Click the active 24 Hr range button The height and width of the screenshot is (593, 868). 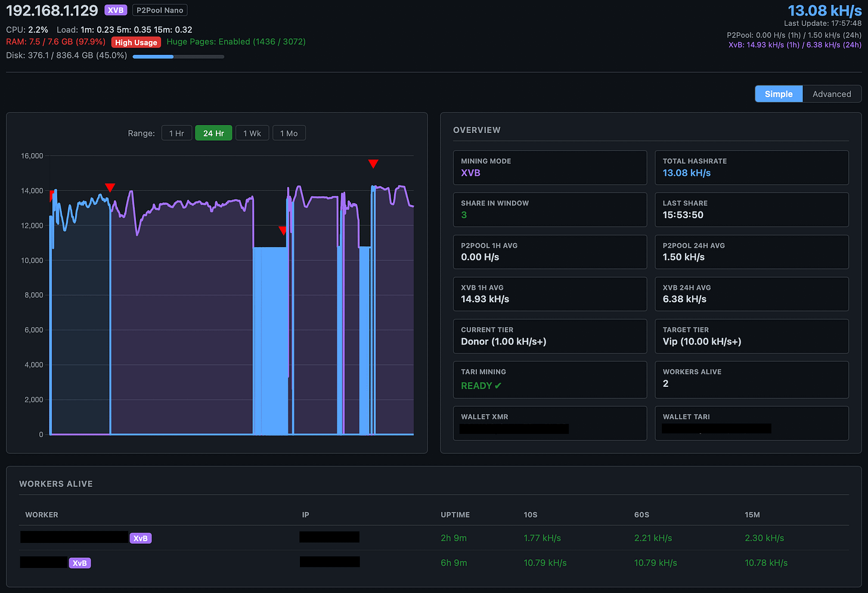click(213, 132)
